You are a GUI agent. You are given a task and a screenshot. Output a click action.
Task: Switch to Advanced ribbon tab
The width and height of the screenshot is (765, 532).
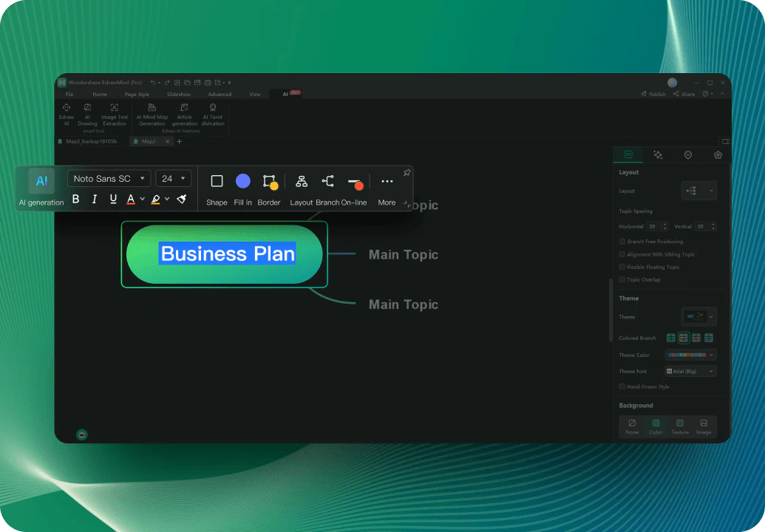220,94
